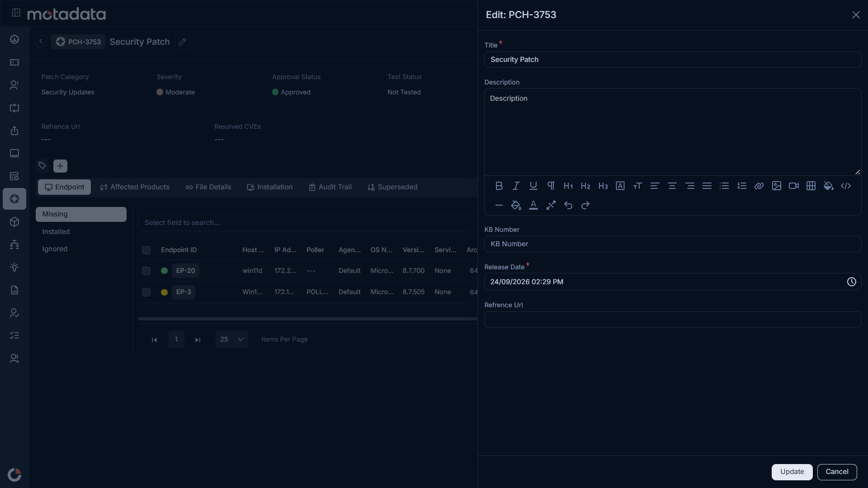Viewport: 868px width, 488px height.
Task: Insert bullet list in description
Action: tap(724, 186)
